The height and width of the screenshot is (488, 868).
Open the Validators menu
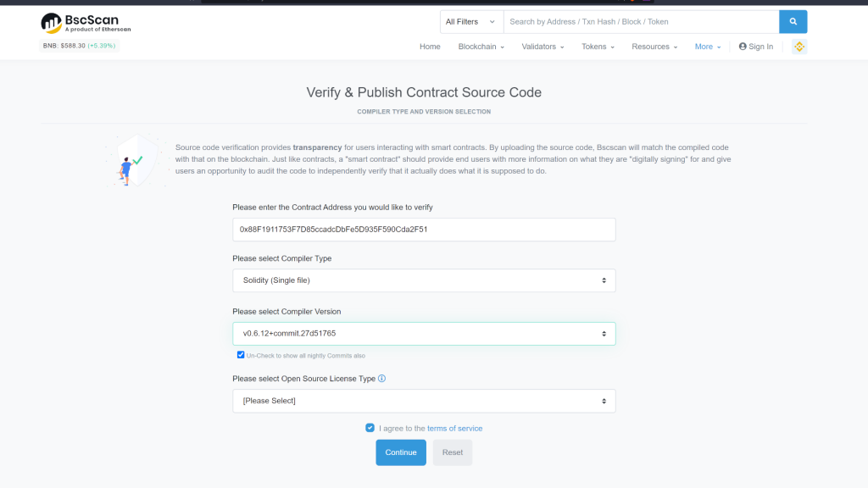coord(542,47)
